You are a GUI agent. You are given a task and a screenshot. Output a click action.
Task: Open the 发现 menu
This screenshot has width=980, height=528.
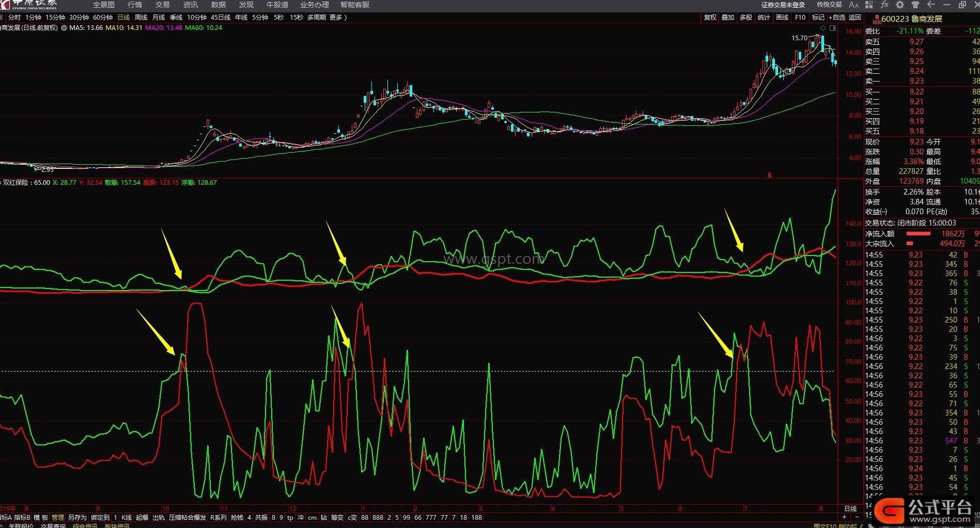(x=246, y=5)
